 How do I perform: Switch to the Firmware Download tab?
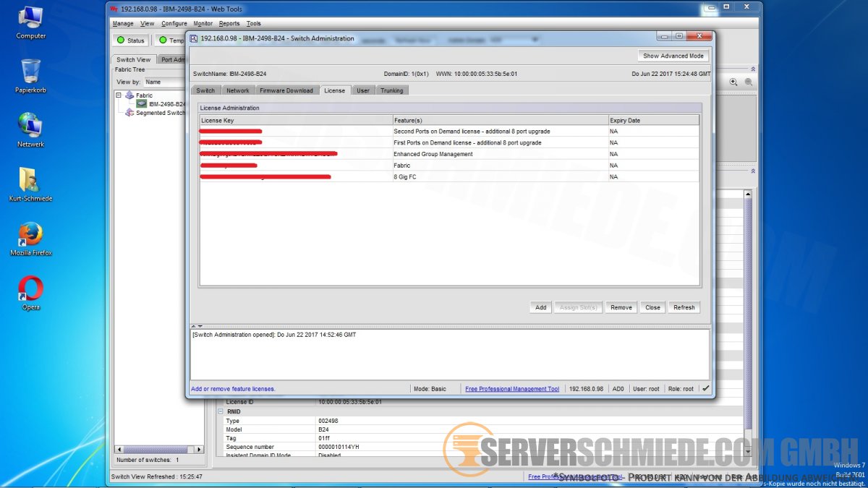(x=286, y=90)
